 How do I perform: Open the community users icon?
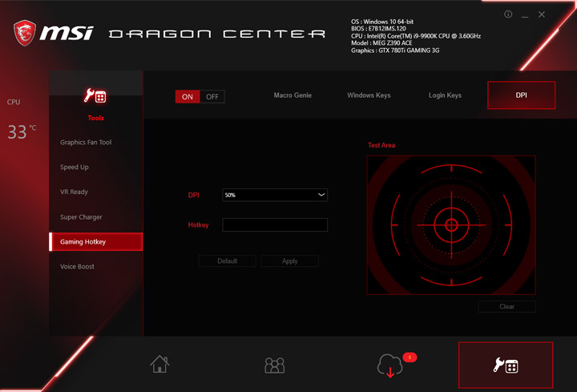coord(275,365)
